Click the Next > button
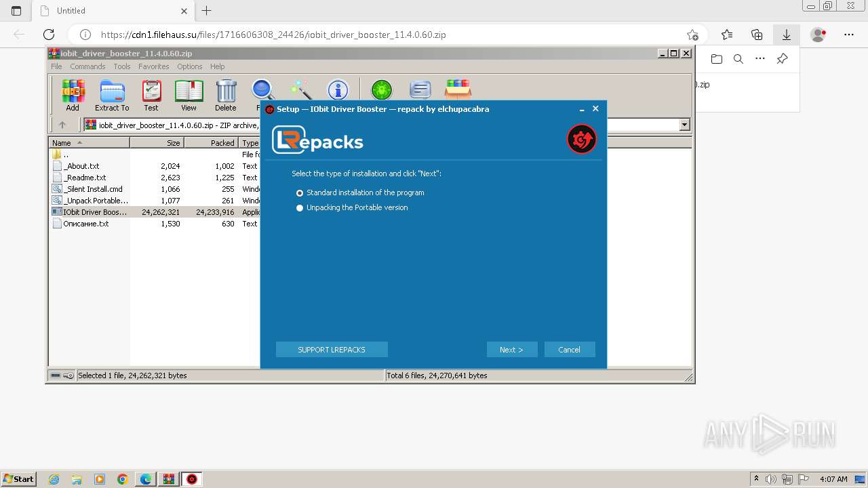The image size is (868, 488). (512, 350)
